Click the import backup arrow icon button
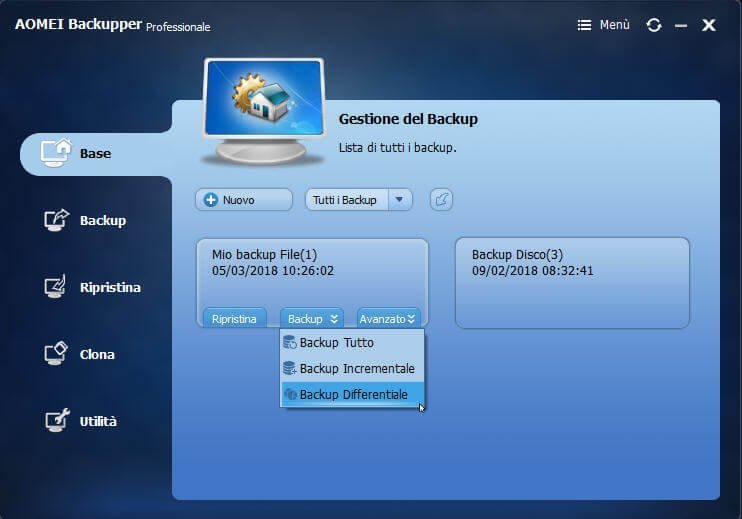Viewport: 742px width, 519px height. pyautogui.click(x=441, y=200)
